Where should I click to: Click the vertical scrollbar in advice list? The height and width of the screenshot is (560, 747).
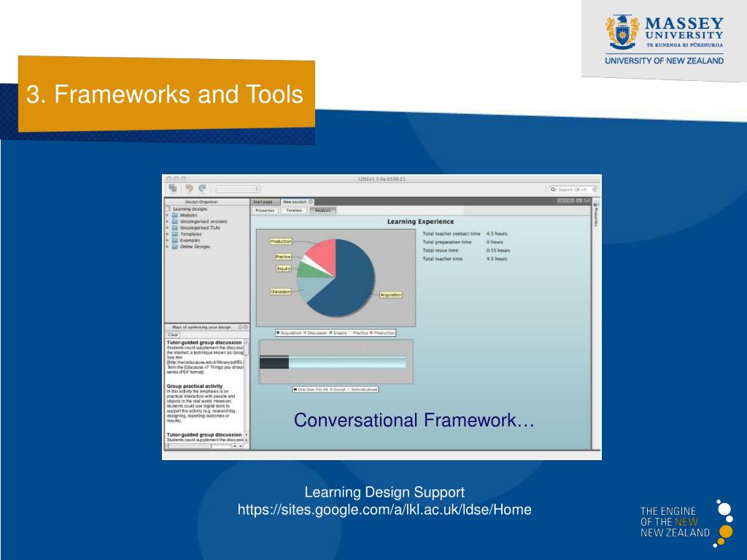coord(247,391)
